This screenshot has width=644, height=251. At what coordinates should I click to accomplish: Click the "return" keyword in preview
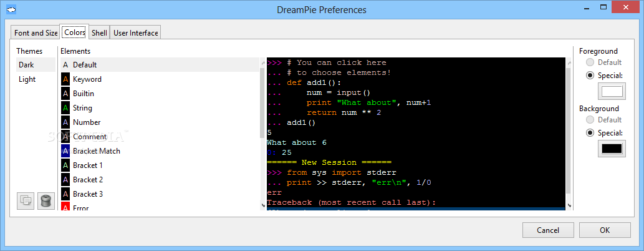pyautogui.click(x=322, y=112)
